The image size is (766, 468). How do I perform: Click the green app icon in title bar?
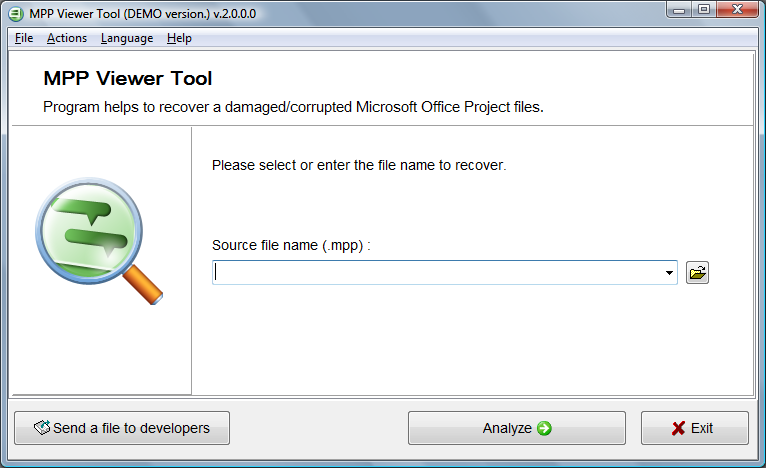[x=16, y=14]
